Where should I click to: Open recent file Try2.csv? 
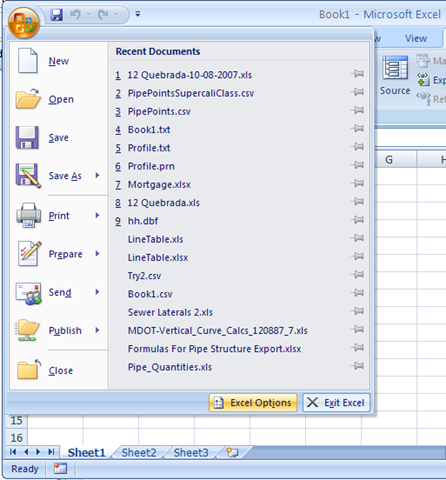(x=144, y=276)
